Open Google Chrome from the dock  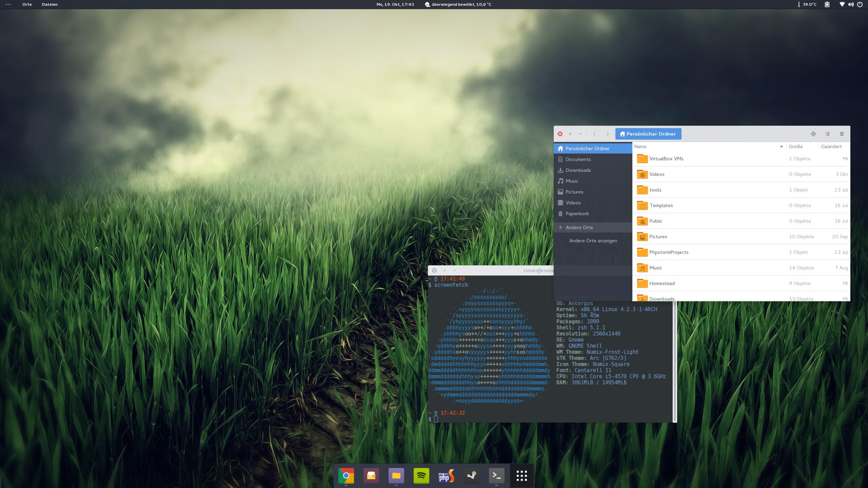point(346,476)
